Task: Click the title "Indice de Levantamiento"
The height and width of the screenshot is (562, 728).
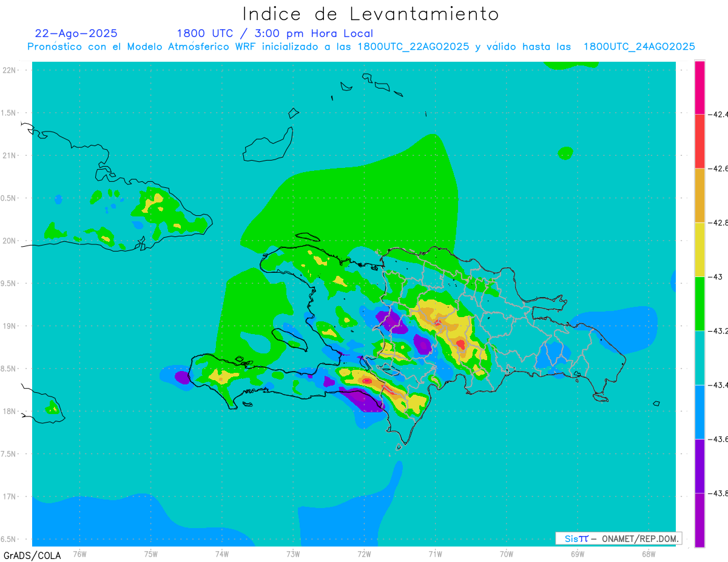Action: (370, 13)
